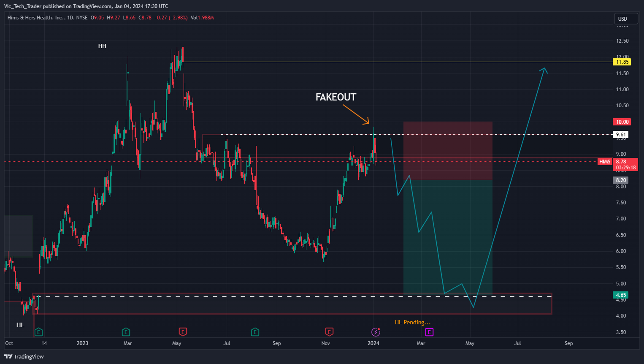The height and width of the screenshot is (364, 644).
Task: Click the green 4.65 target price label
Action: [x=621, y=295]
